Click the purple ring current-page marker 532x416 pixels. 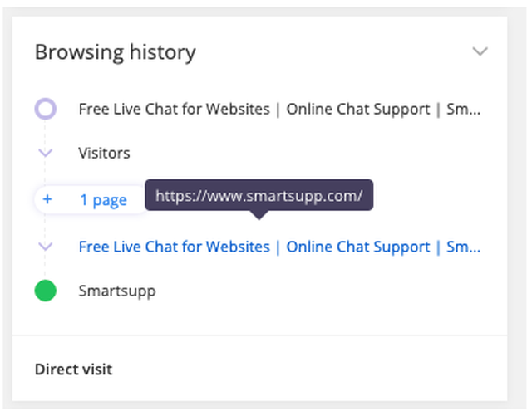point(46,109)
